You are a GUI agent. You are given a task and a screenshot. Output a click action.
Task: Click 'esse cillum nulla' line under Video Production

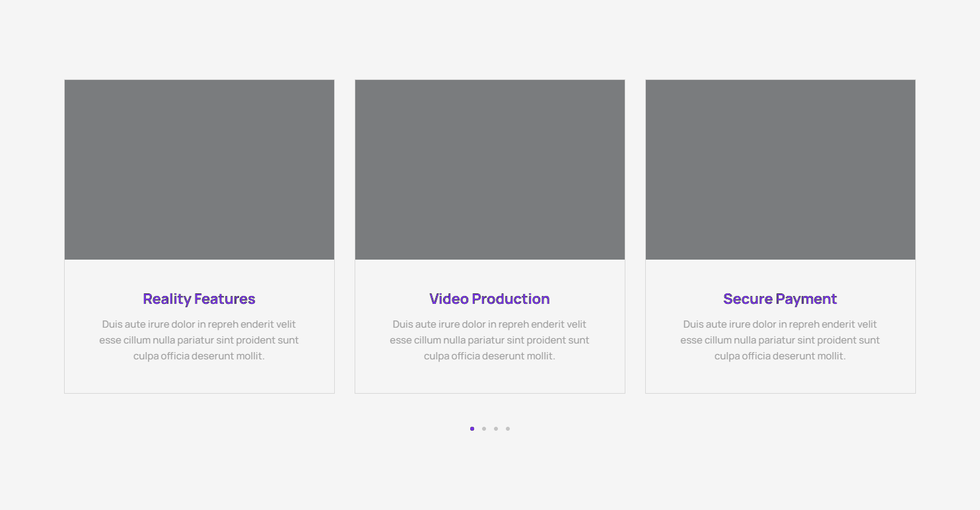click(489, 340)
